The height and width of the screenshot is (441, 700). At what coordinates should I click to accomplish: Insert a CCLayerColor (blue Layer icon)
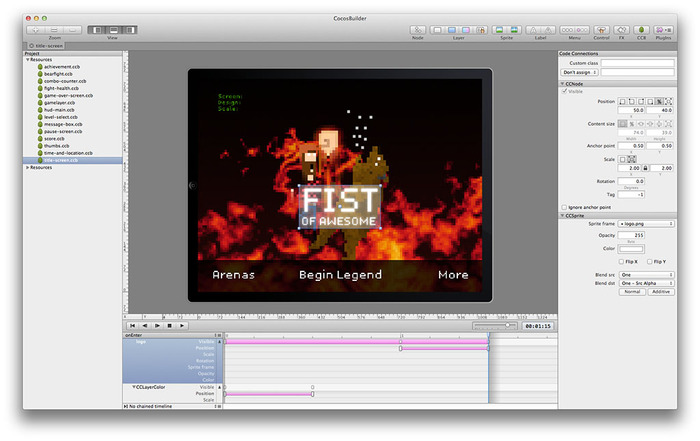(x=452, y=30)
